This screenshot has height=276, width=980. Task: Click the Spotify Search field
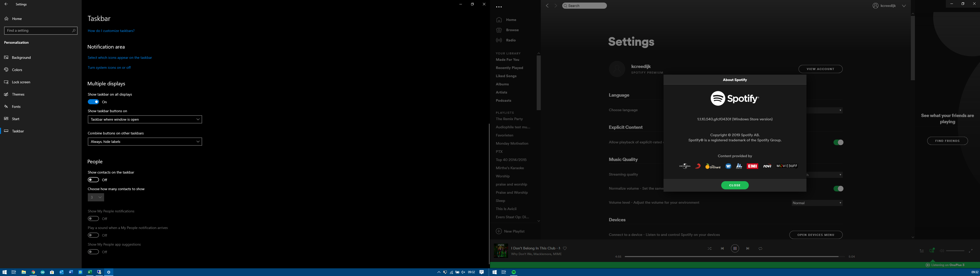(x=584, y=6)
